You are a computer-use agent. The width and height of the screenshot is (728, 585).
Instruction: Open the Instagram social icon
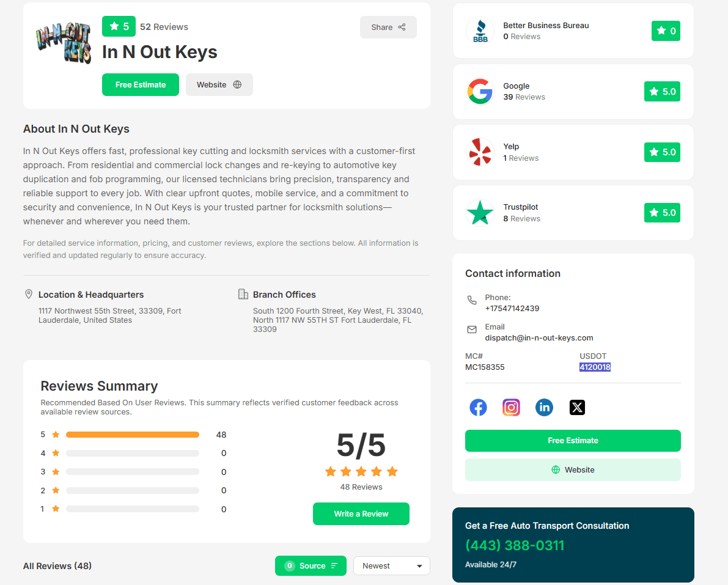click(x=511, y=408)
